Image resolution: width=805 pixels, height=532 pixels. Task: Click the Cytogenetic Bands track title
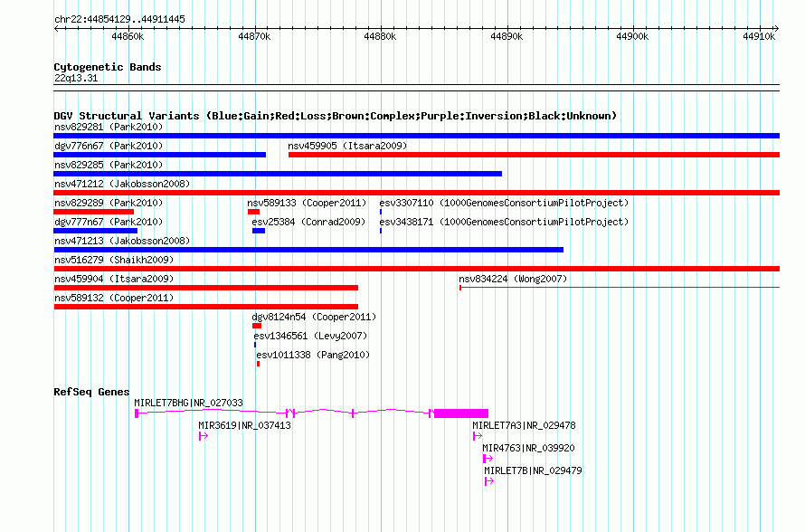[x=108, y=67]
